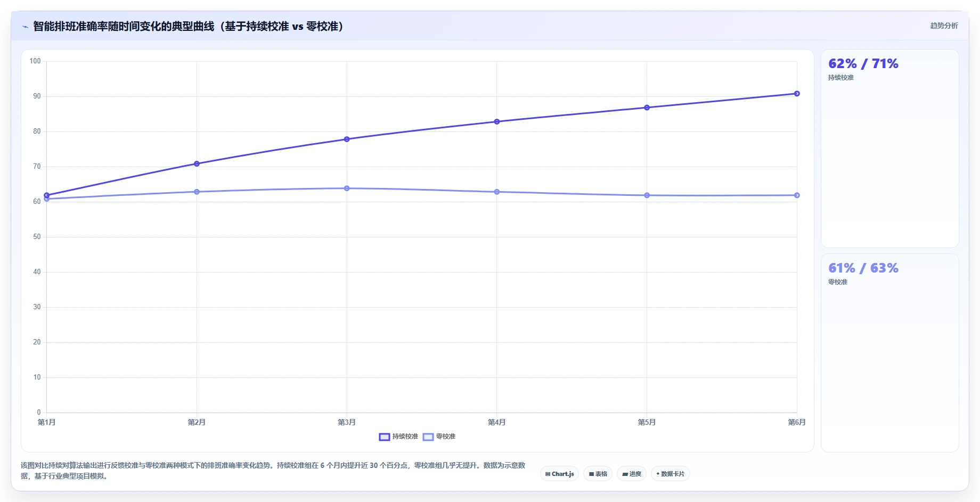Click the 100 y-axis label

[35, 61]
